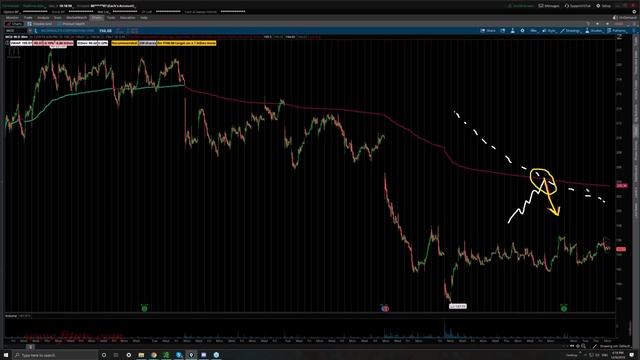The height and width of the screenshot is (360, 640).
Task: Open the Education tab
Action: click(127, 18)
